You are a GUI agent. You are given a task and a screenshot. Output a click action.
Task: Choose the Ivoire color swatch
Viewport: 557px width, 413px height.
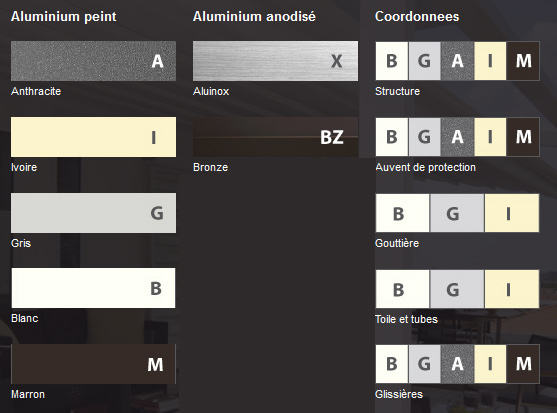(93, 137)
